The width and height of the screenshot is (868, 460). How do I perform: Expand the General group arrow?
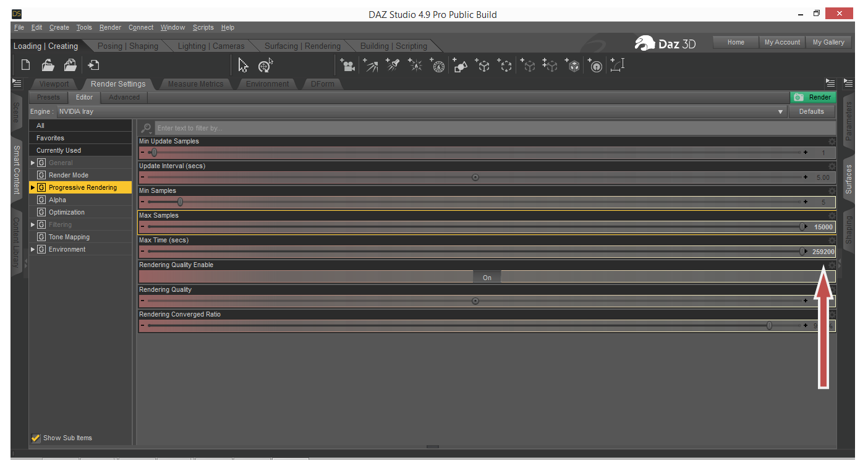coord(33,163)
